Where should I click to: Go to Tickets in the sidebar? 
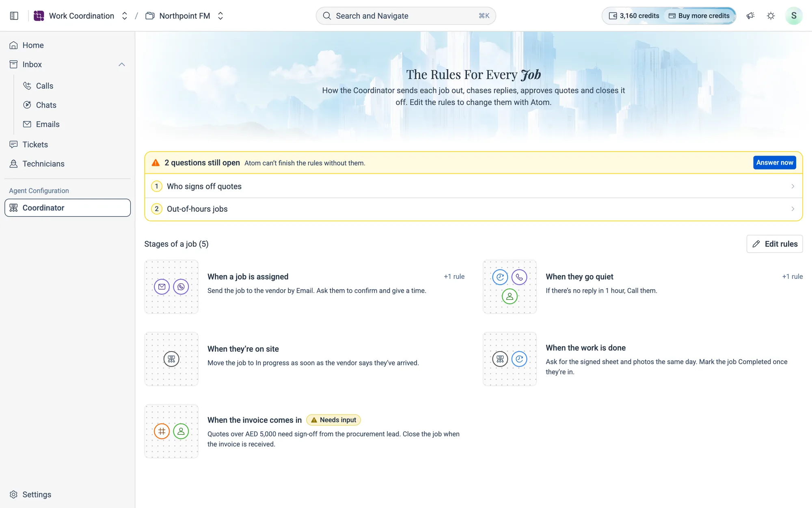click(x=67, y=145)
